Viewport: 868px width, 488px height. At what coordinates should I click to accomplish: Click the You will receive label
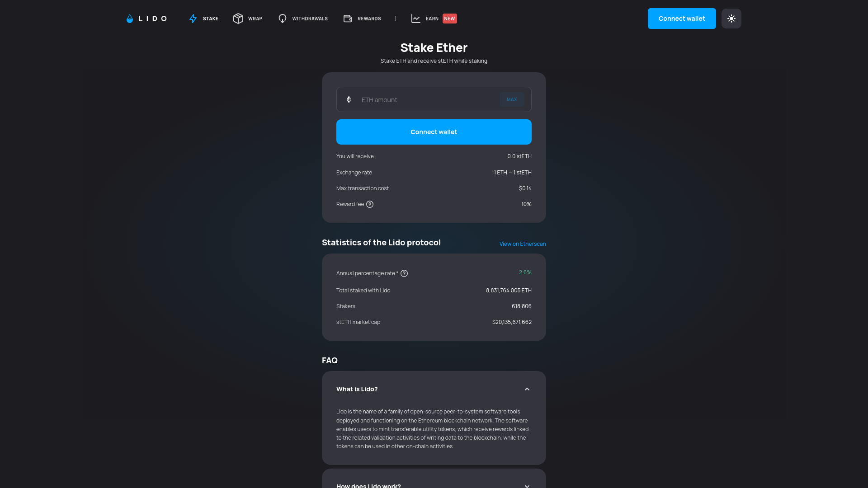click(355, 156)
